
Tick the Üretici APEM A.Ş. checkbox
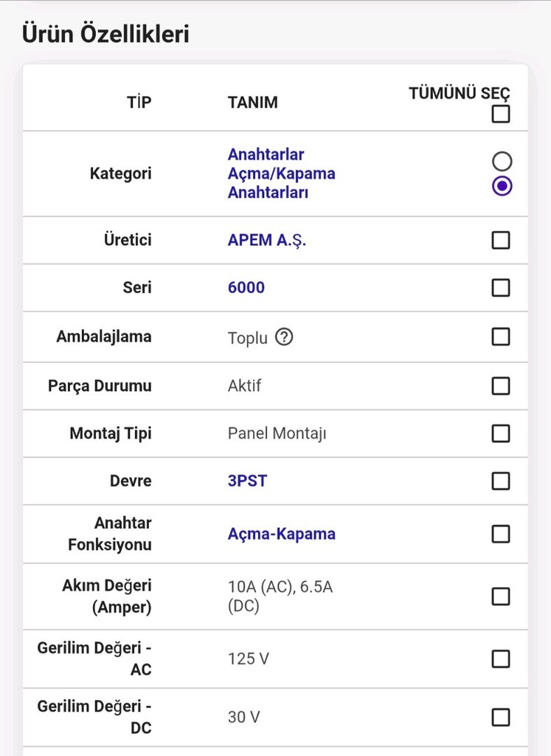501,240
